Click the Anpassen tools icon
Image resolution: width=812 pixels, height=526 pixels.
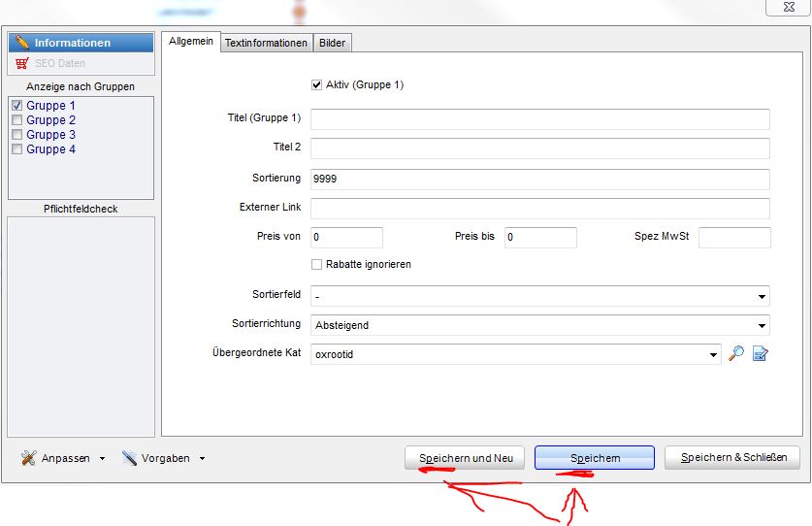(x=28, y=458)
